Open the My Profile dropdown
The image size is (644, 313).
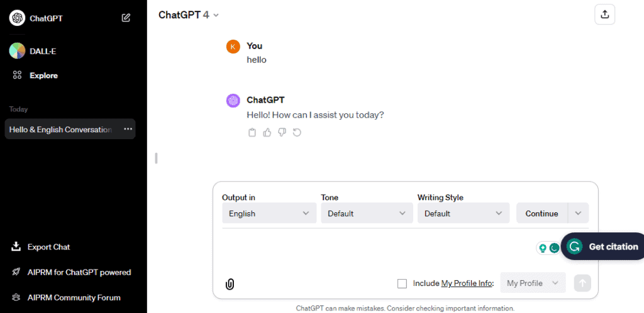click(x=533, y=283)
